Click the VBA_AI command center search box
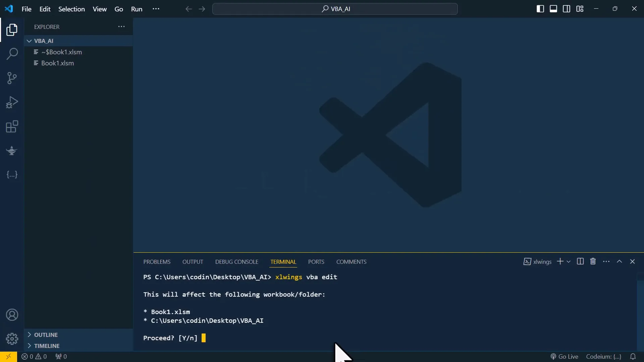 click(335, 9)
